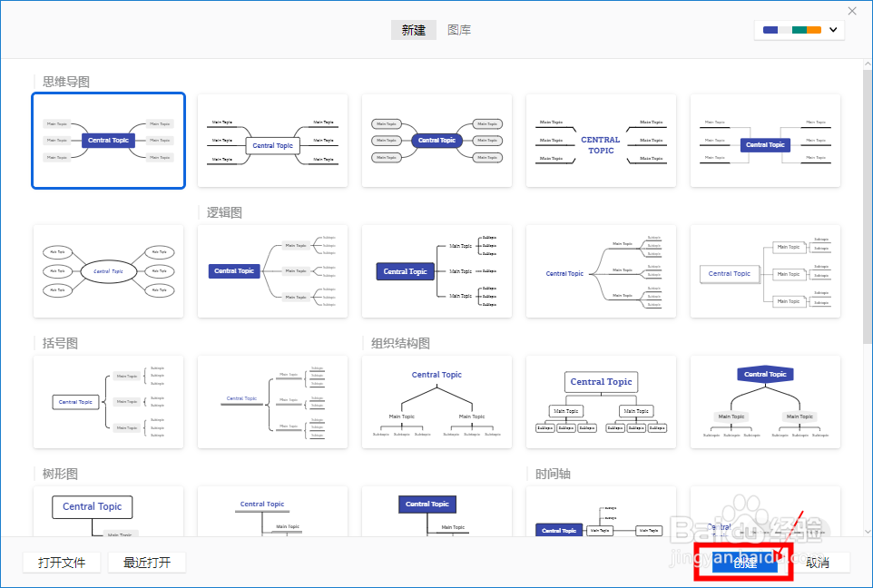This screenshot has height=588, width=873.
Task: Cancel with the 取消 button
Action: [818, 563]
